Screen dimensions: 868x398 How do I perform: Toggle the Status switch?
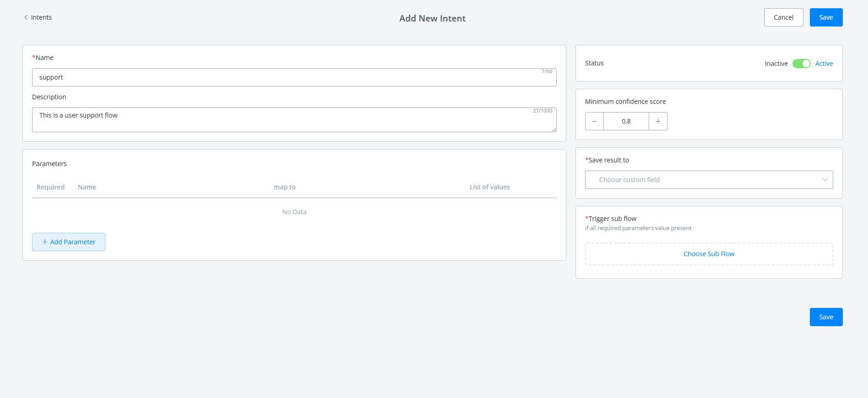tap(801, 64)
